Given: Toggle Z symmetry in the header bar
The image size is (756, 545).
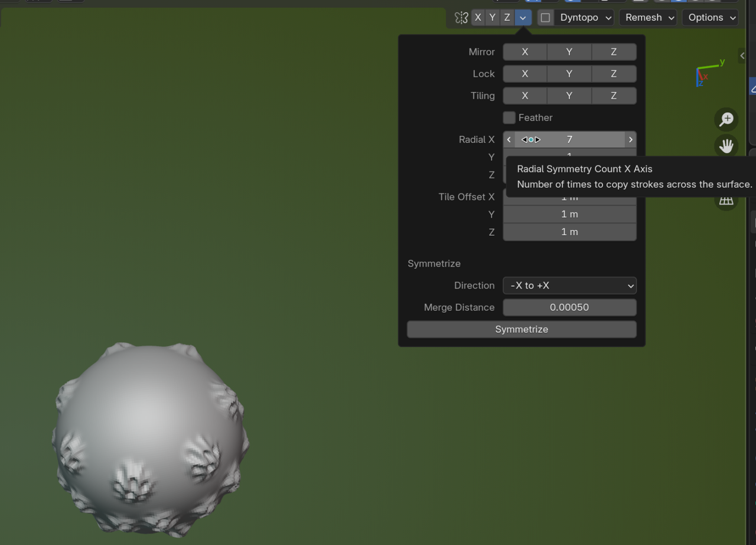Looking at the screenshot, I should [507, 18].
